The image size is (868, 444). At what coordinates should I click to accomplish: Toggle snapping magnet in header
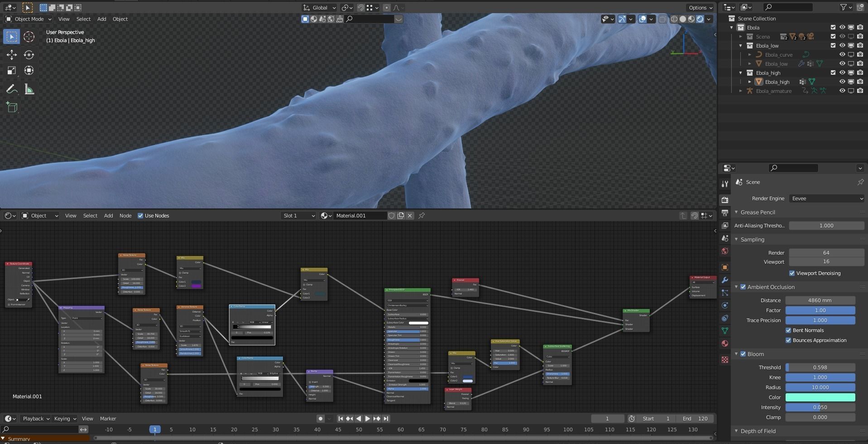click(x=361, y=8)
